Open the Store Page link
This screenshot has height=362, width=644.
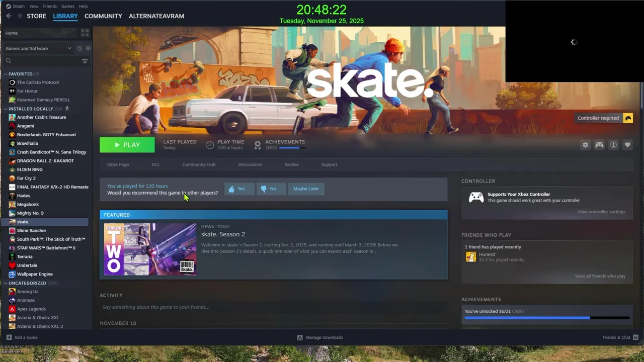(118, 164)
